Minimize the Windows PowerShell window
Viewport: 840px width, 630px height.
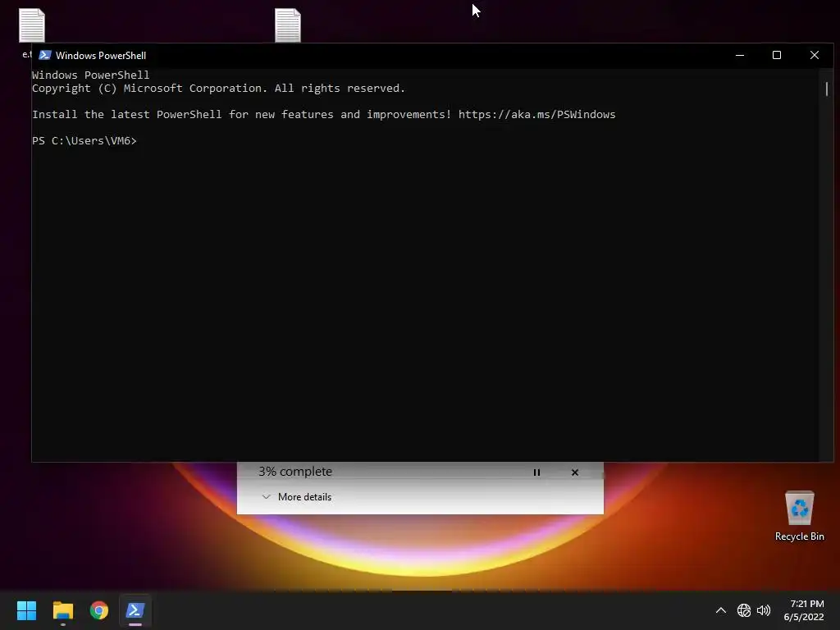coord(740,55)
